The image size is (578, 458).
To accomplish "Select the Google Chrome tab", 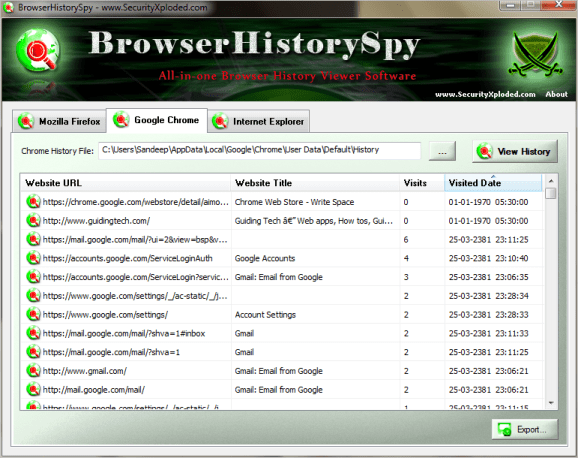I will click(x=157, y=120).
